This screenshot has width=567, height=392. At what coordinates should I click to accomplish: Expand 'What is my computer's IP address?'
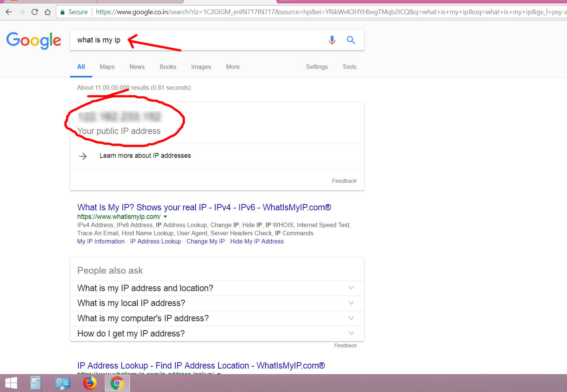(x=217, y=318)
